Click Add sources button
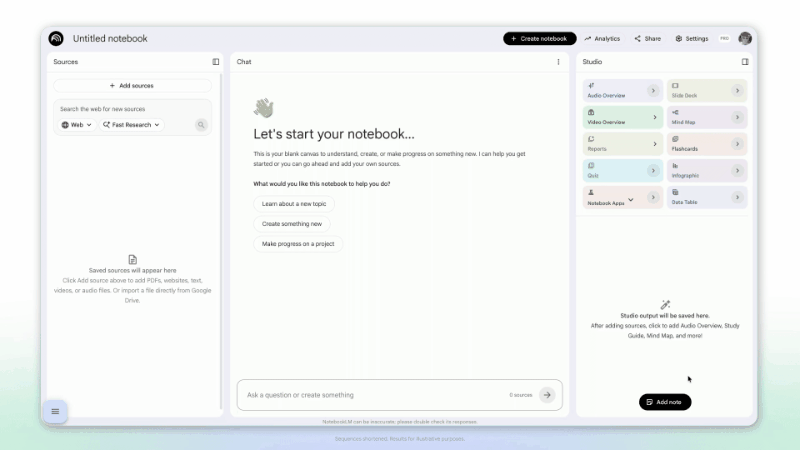The height and width of the screenshot is (450, 800). (x=132, y=86)
